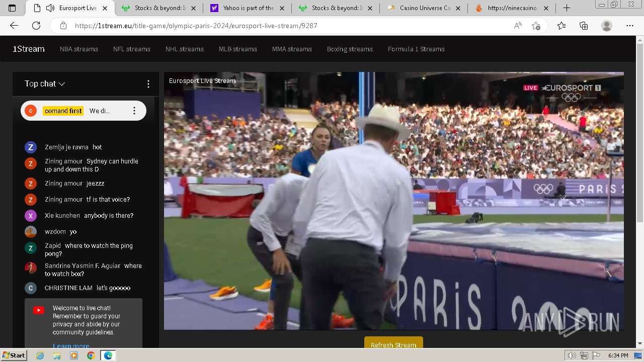Image resolution: width=644 pixels, height=362 pixels.
Task: Click the Sandrine Yasmin avatar icon
Action: [x=31, y=268]
